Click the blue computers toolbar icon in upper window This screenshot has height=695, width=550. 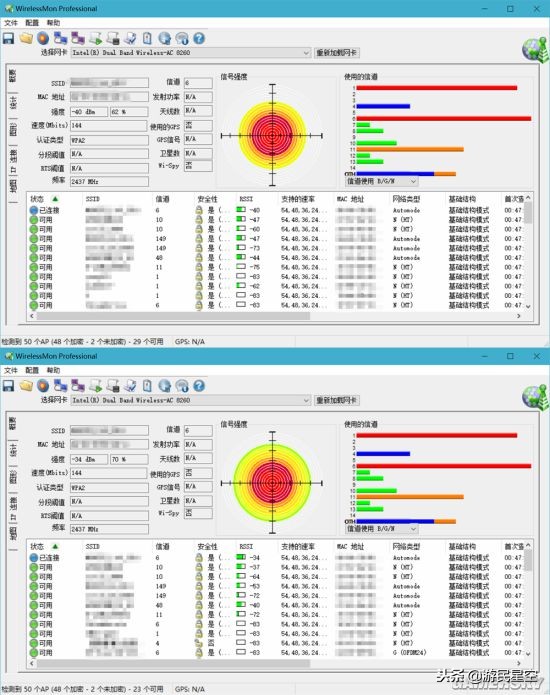click(60, 39)
